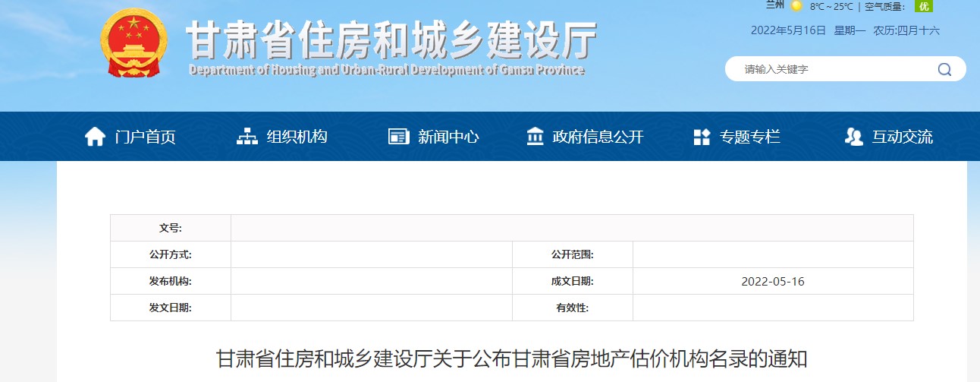Click the people icon beside 互动交流
Screen dimensions: 980x382
coord(853,137)
